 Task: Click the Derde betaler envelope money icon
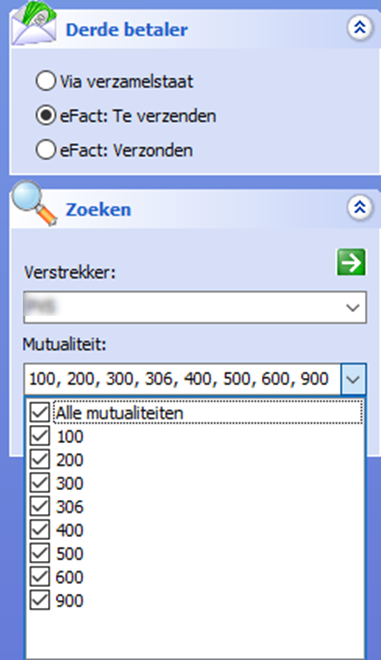(x=34, y=23)
